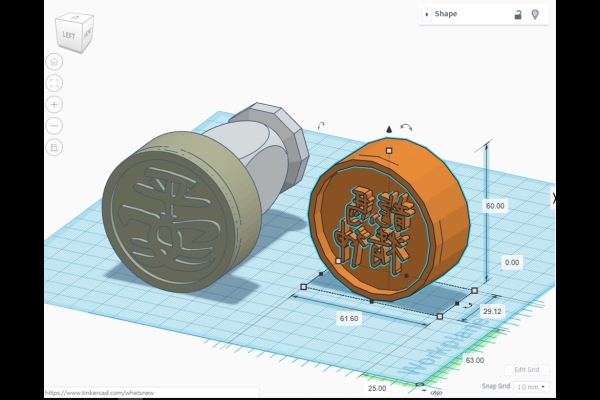Image resolution: width=600 pixels, height=400 pixels.
Task: Click the Fit all in view icon
Action: pos(54,83)
